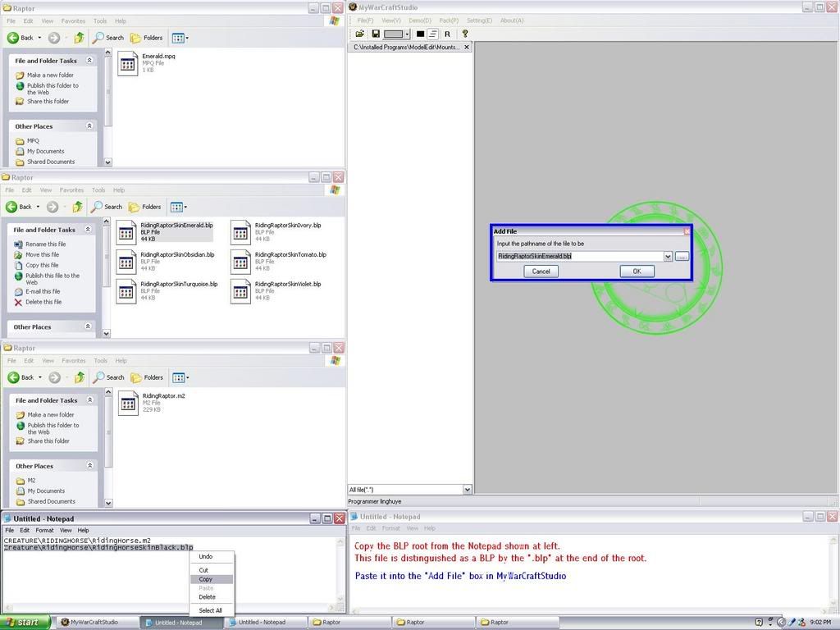This screenshot has height=630, width=840.
Task: Click the "Rename this file" task link
Action: click(x=46, y=244)
